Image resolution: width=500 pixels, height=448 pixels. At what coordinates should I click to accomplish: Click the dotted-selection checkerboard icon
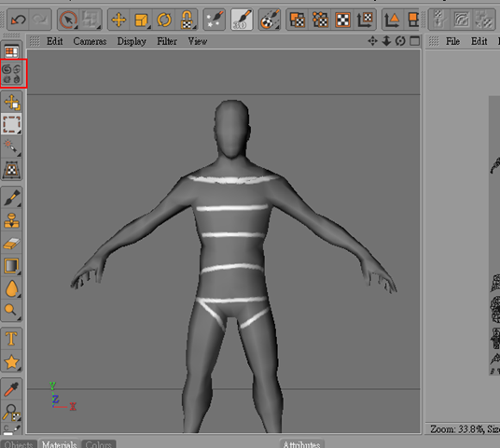320,21
